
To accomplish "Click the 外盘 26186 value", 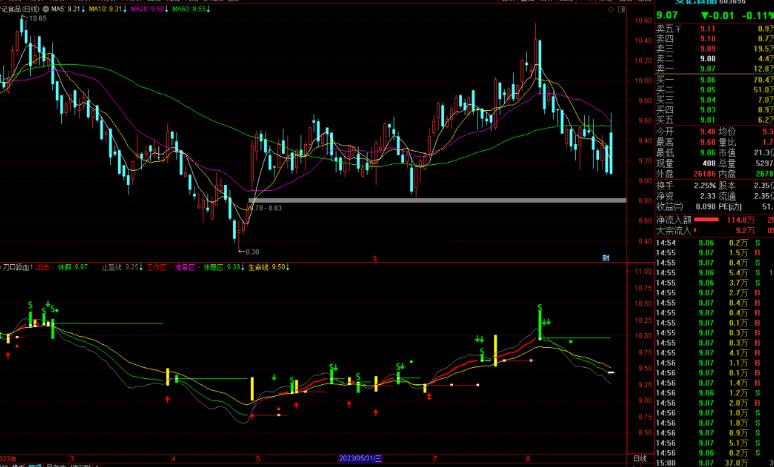I will tap(704, 174).
